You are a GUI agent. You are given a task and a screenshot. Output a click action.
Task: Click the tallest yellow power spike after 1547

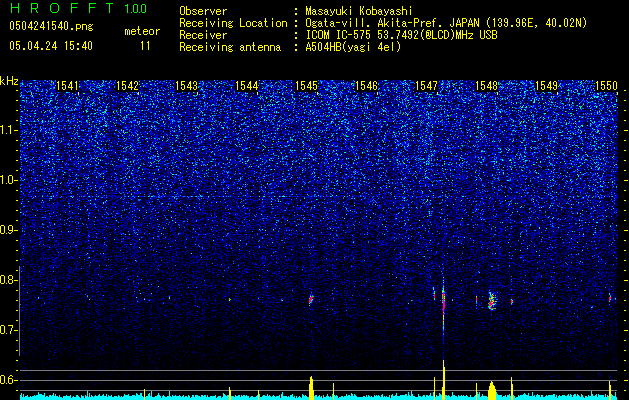[444, 380]
